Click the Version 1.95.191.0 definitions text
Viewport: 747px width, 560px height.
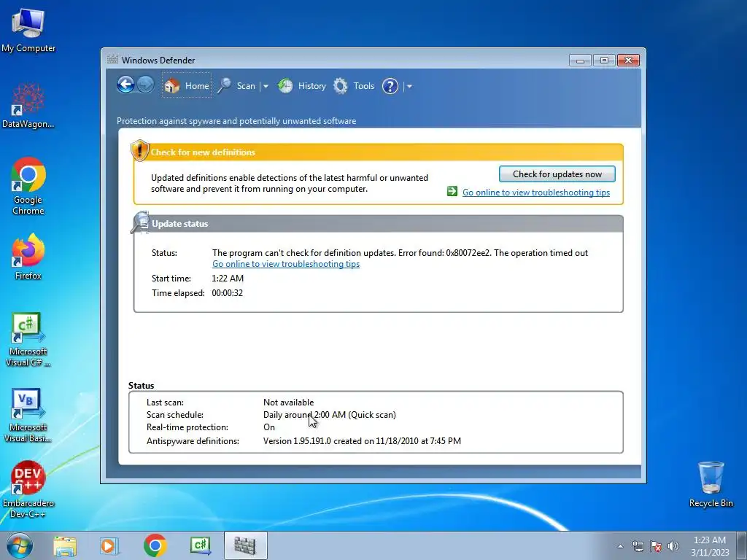click(x=362, y=441)
